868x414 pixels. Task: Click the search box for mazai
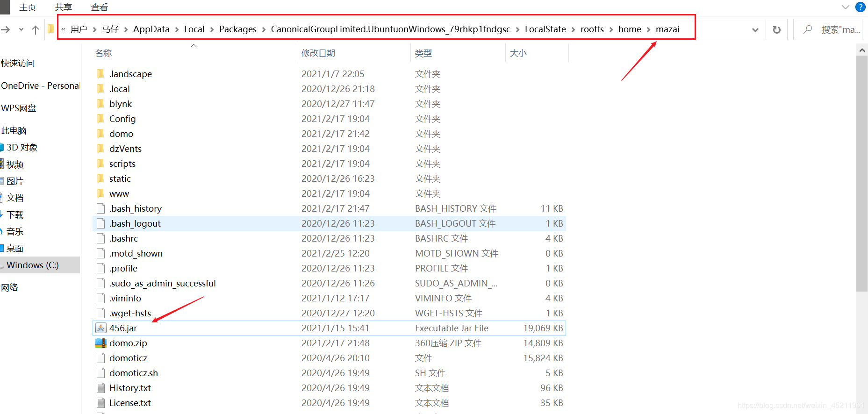click(x=828, y=29)
